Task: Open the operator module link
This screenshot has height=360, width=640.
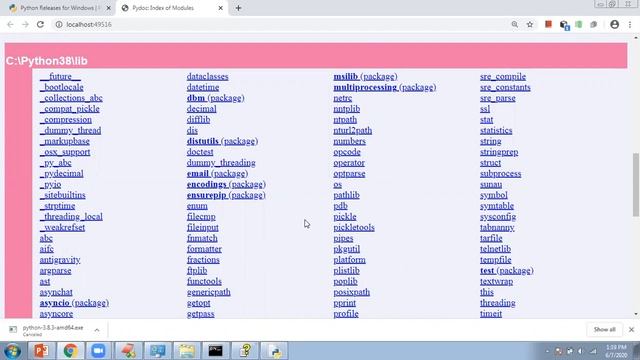Action: click(x=349, y=163)
